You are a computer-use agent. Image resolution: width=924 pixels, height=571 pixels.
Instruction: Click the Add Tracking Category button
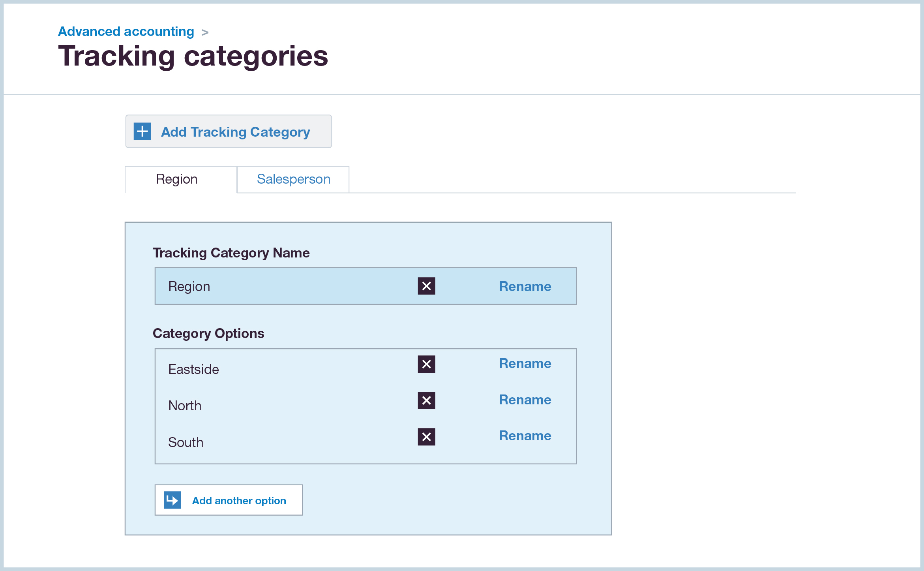tap(228, 131)
